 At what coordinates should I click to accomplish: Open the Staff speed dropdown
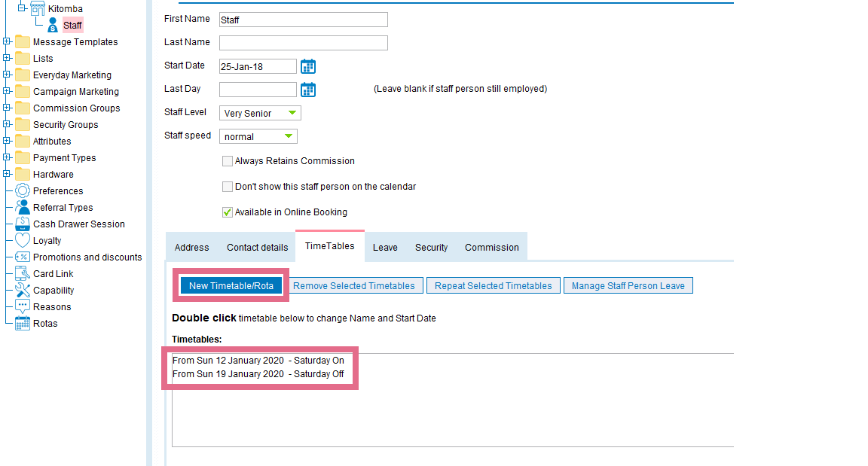coord(258,136)
